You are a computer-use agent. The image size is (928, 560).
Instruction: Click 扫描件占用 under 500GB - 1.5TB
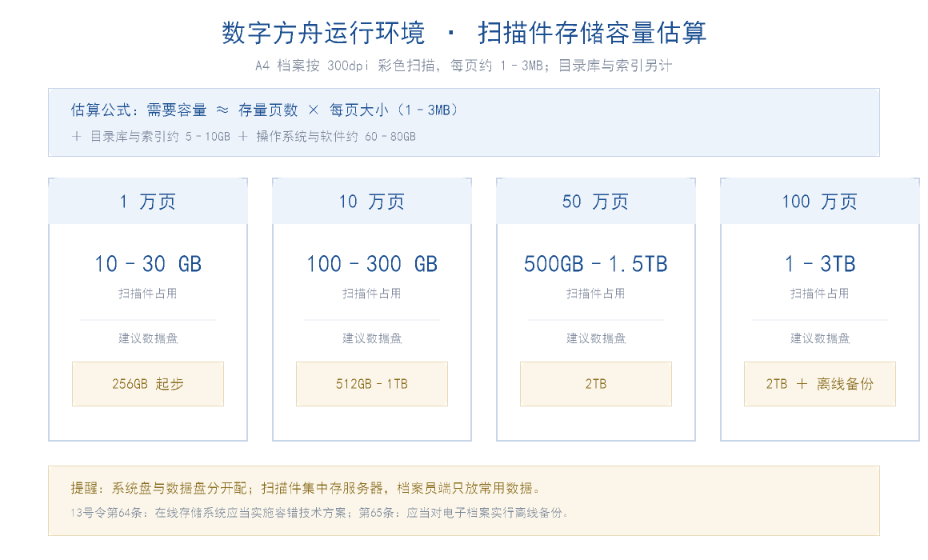596,294
